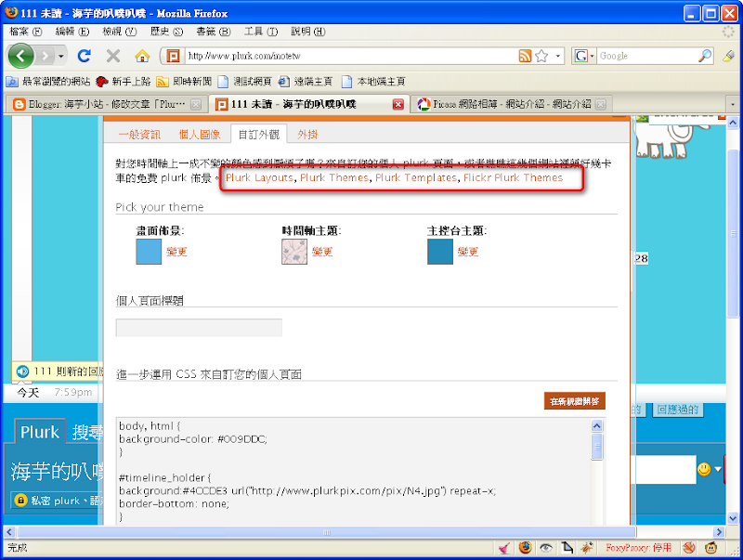This screenshot has width=743, height=560.
Task: Switch to the 外掛 settings tab
Action: tap(307, 135)
